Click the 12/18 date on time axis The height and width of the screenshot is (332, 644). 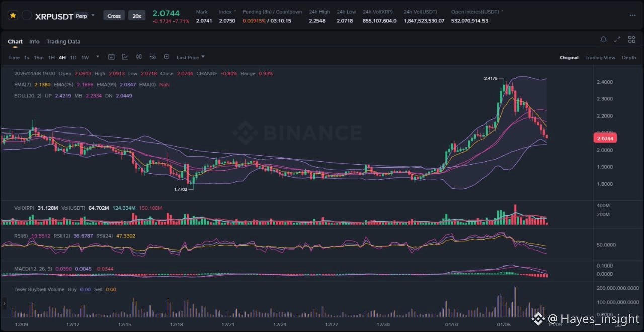176,324
